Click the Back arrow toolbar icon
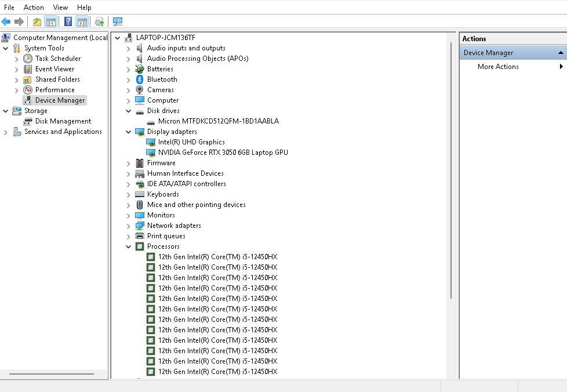The width and height of the screenshot is (567, 392). tap(6, 21)
